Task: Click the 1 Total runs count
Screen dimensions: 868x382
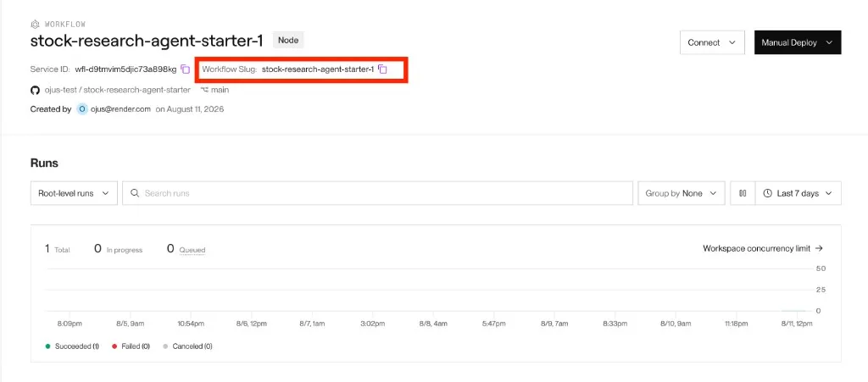Action: tap(58, 249)
